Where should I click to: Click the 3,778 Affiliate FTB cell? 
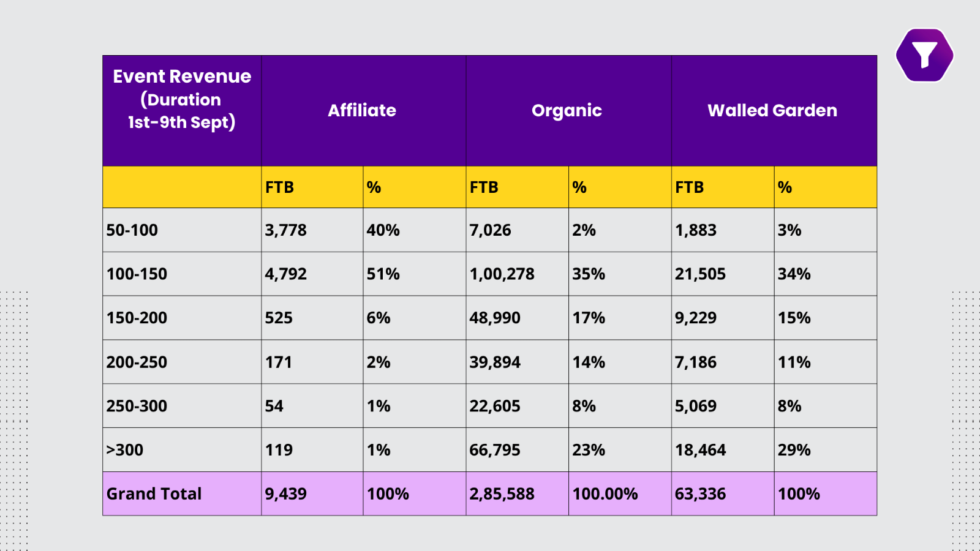[x=285, y=230]
